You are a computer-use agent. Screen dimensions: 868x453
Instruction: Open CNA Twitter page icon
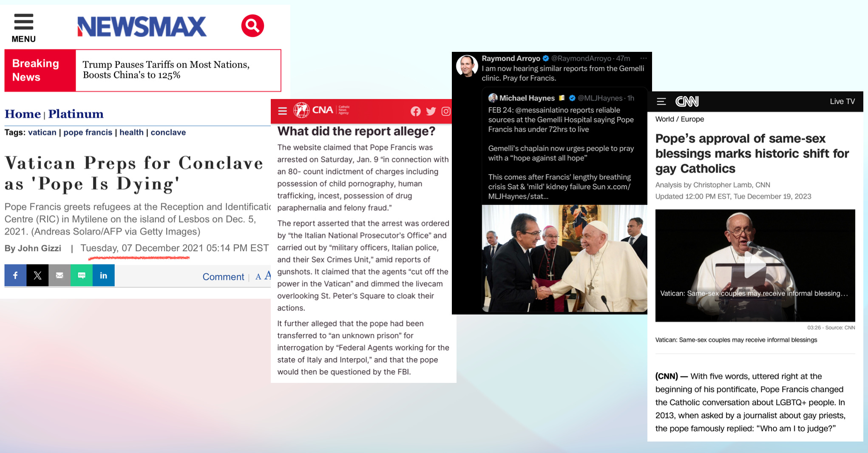(x=431, y=111)
